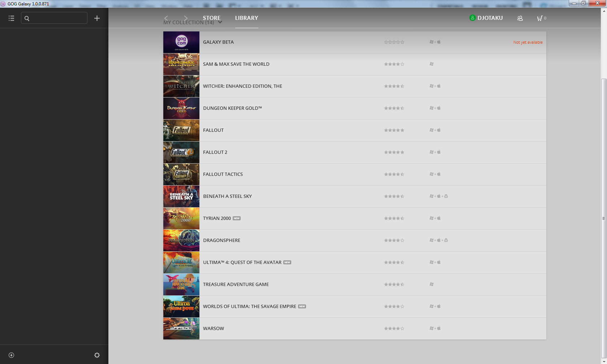
Task: Click the Galaxy Beta star rating
Action: tap(394, 42)
